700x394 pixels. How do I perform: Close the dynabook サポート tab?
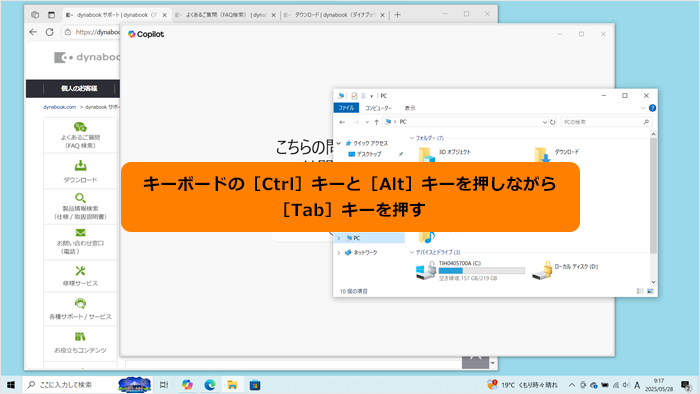(164, 15)
